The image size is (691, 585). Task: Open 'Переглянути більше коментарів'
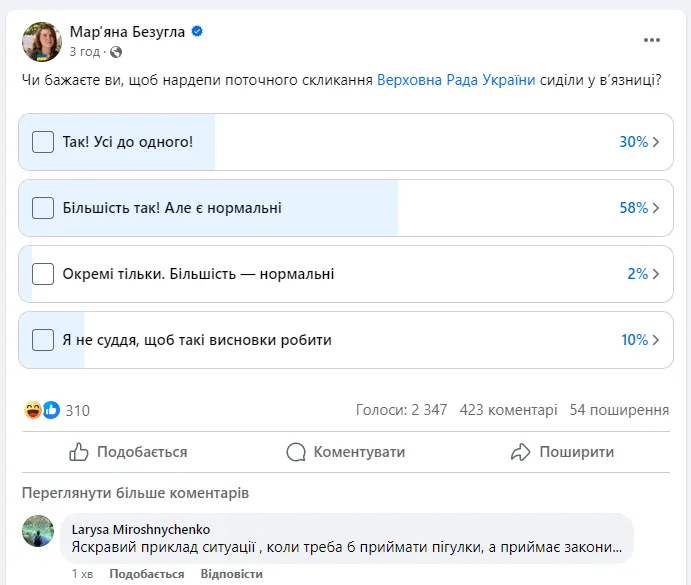point(135,493)
